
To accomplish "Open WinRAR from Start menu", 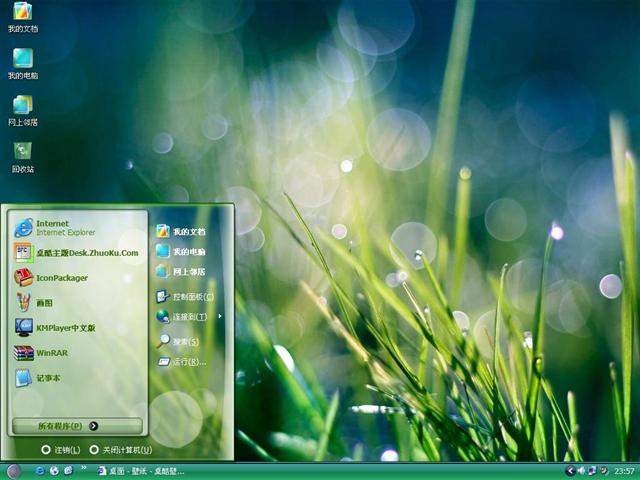I will 78,353.
